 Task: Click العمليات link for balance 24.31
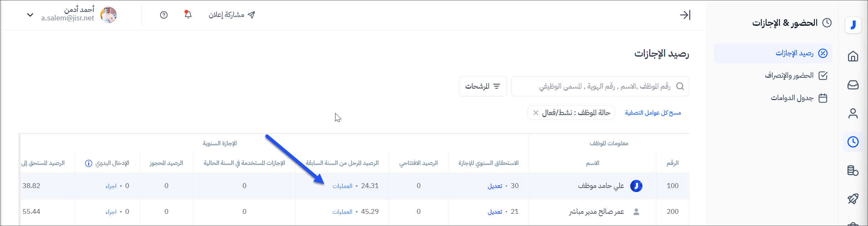coord(342,186)
